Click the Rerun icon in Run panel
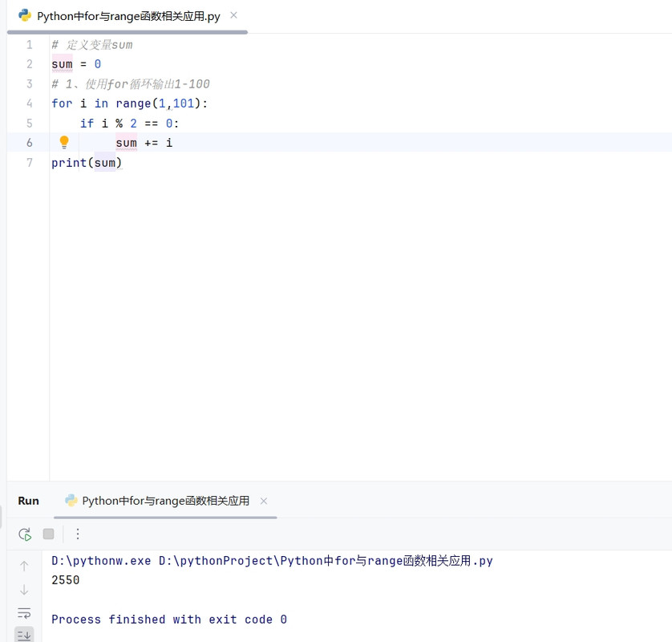 coord(25,534)
